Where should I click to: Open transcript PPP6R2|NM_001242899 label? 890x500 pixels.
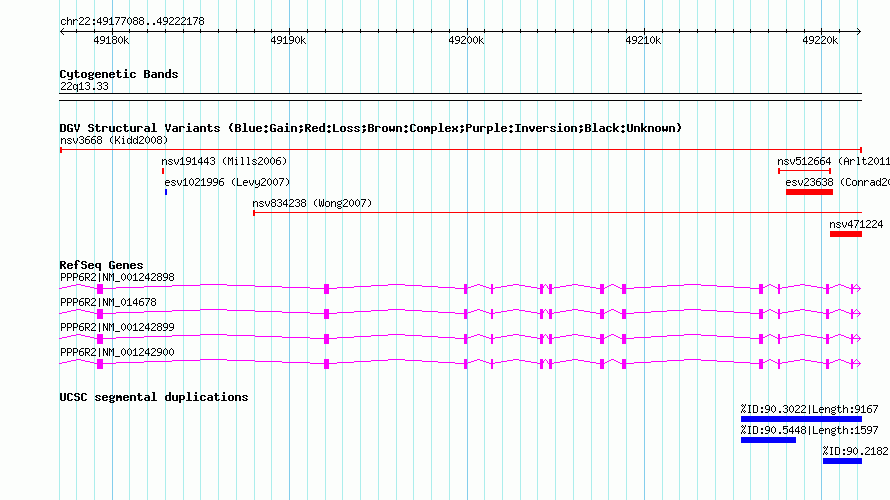coord(117,327)
